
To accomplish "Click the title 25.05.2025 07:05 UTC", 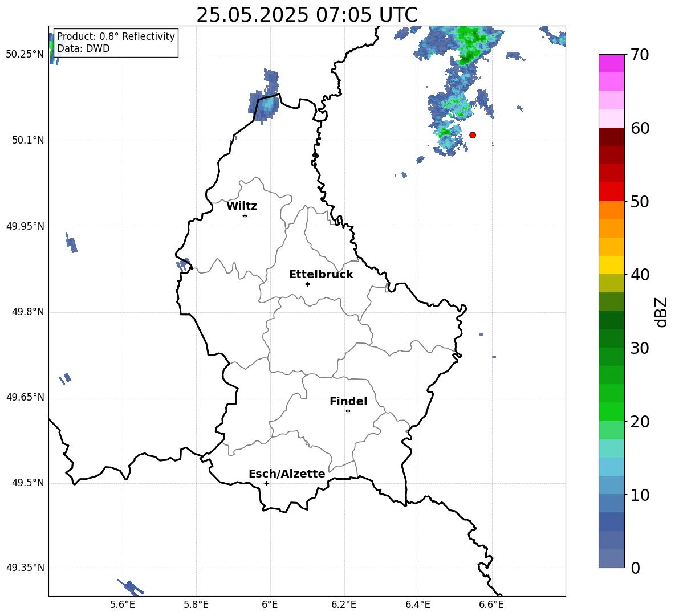I will pyautogui.click(x=307, y=15).
